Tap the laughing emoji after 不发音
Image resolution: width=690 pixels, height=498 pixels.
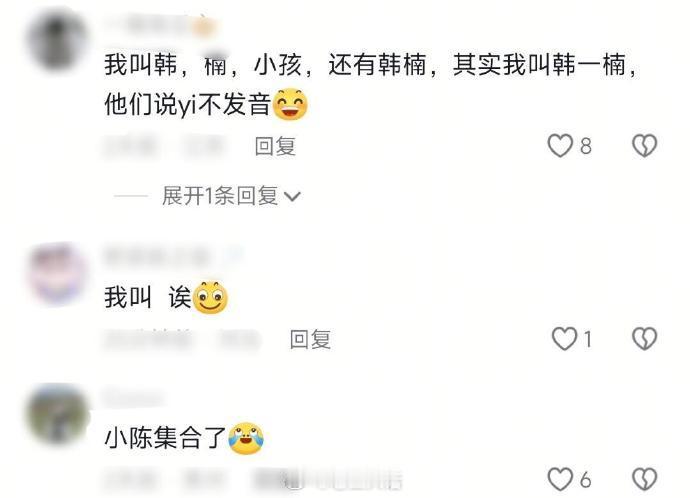pos(290,104)
